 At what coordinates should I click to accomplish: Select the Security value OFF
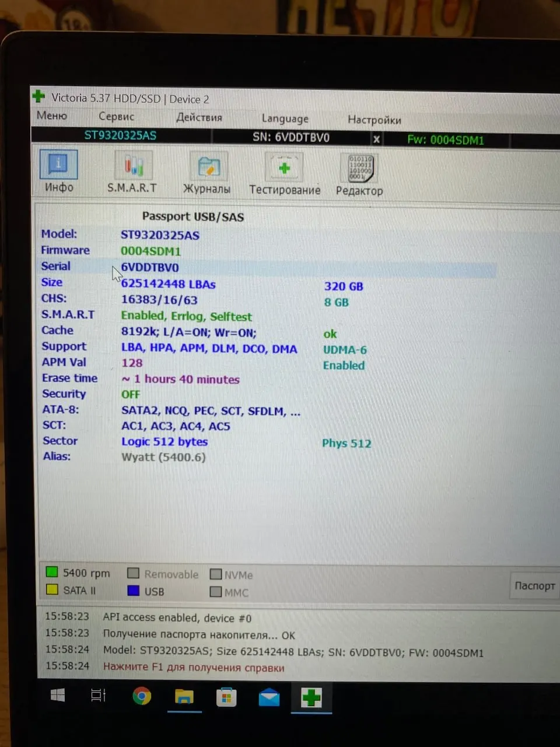[x=131, y=395]
